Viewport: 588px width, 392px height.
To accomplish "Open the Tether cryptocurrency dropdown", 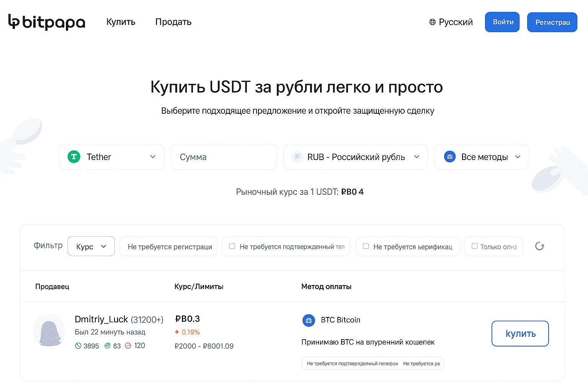I will tap(112, 157).
